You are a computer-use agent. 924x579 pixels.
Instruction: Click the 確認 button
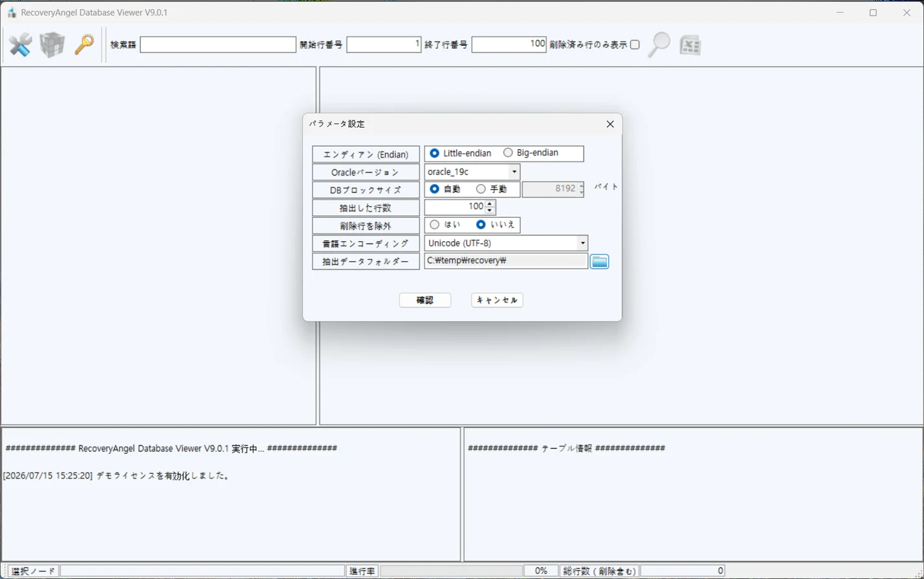[425, 300]
